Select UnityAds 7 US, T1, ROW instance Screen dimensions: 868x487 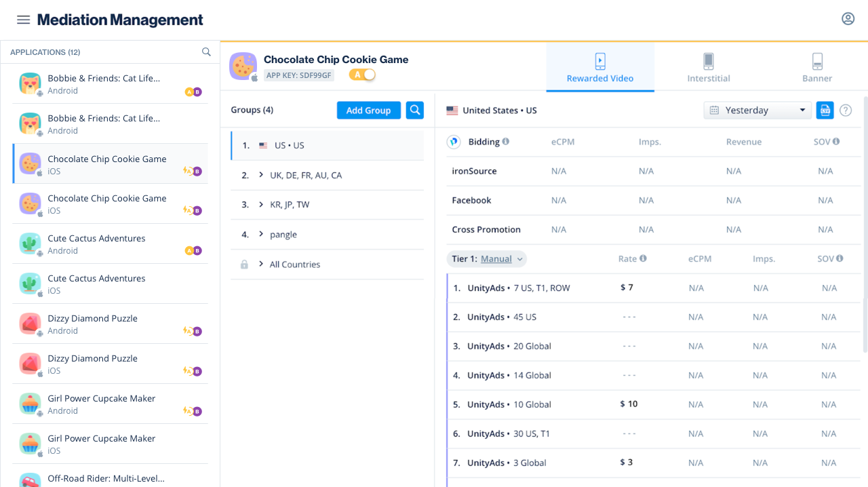(654, 288)
